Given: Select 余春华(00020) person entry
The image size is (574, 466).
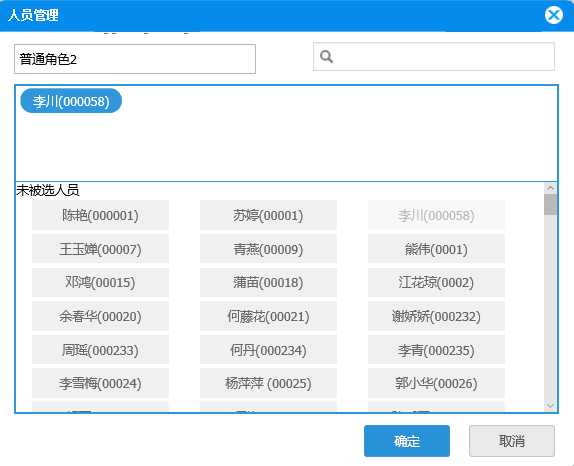Looking at the screenshot, I should coord(100,316).
